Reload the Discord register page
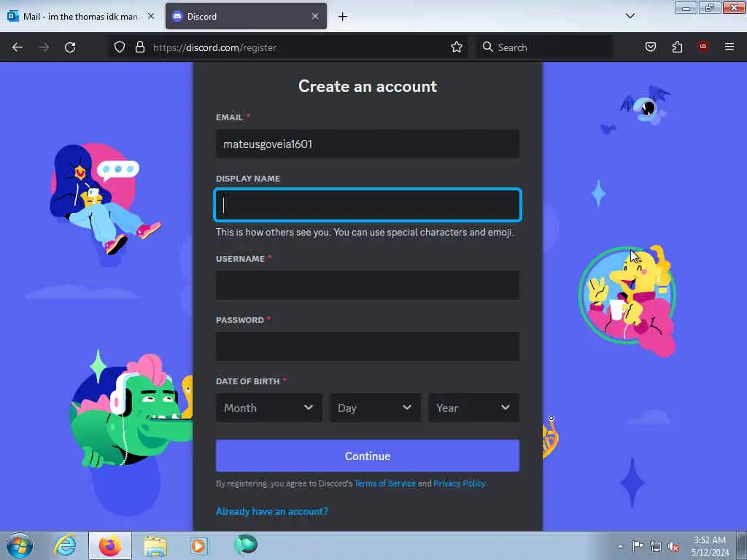The width and height of the screenshot is (747, 560). pos(70,47)
